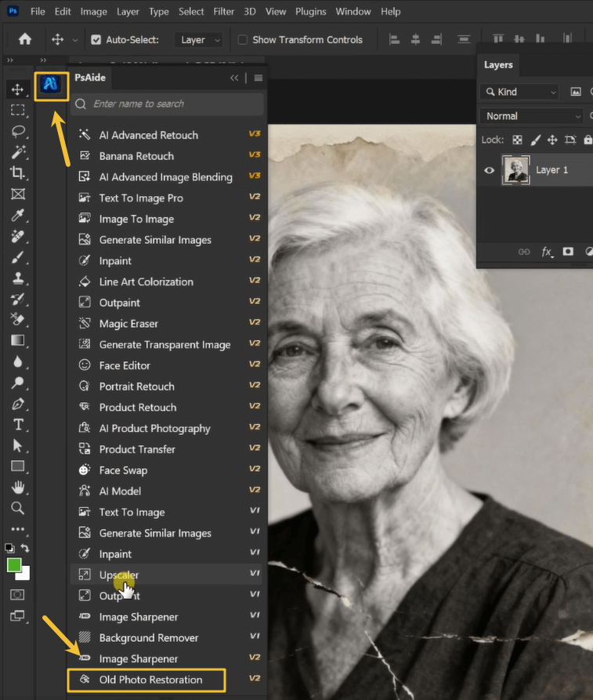The height and width of the screenshot is (700, 593).
Task: Select the Eyedropper tool
Action: pyautogui.click(x=17, y=216)
